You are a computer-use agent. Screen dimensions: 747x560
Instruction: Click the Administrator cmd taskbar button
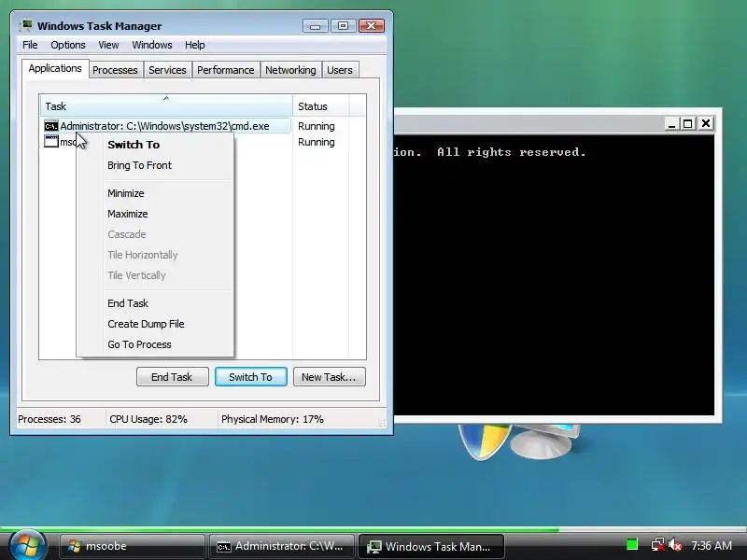coord(282,546)
